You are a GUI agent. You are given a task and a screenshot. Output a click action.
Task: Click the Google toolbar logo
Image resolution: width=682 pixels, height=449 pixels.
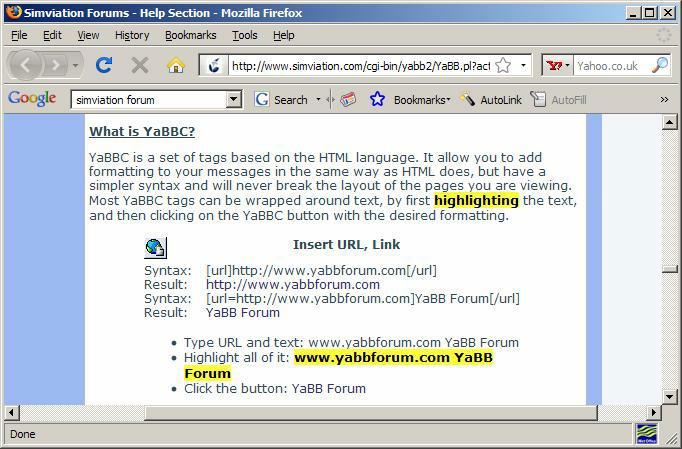point(32,99)
